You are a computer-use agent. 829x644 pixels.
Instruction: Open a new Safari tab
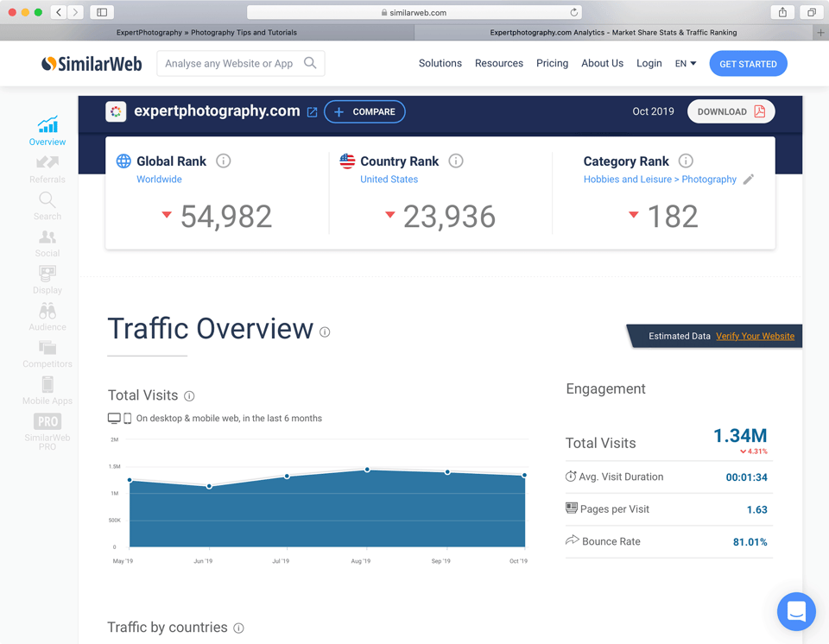pyautogui.click(x=820, y=32)
